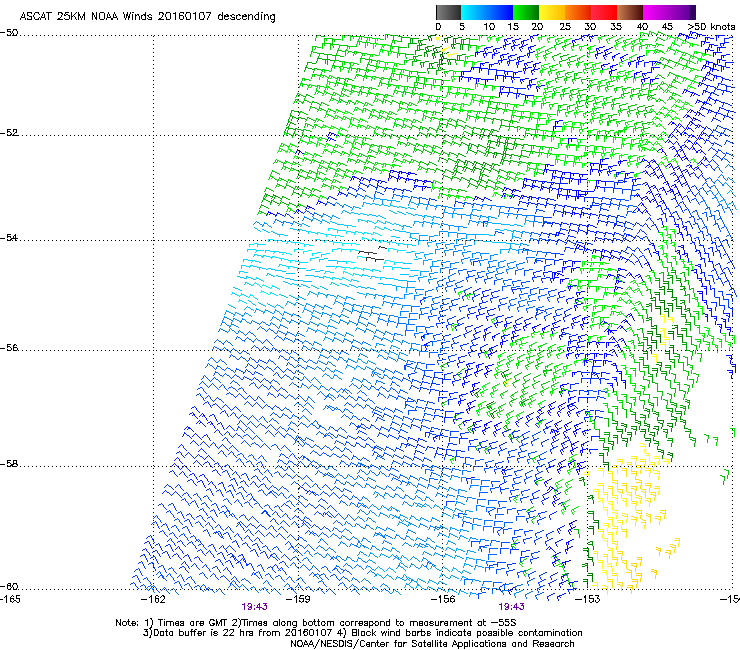Click the legend tick label '10'
740x650 pixels.
coord(489,27)
